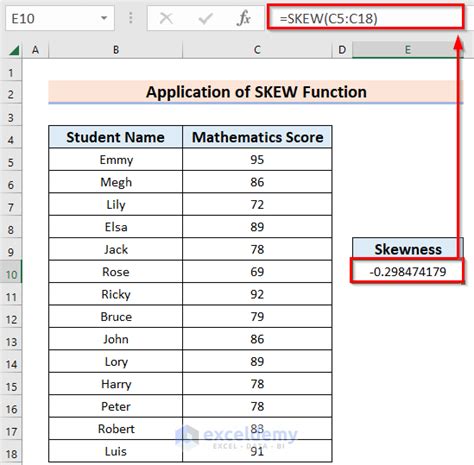This screenshot has height=465, width=474.
Task: Select the cell containing Jack
Action: 116,249
